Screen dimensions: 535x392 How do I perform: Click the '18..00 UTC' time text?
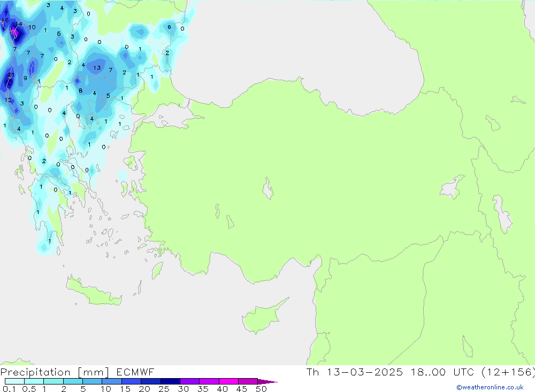coord(442,372)
